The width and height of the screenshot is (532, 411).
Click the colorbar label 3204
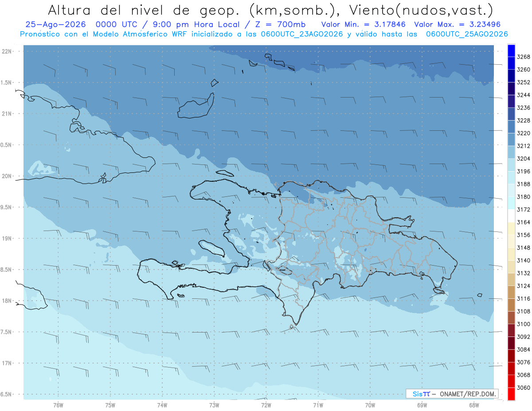pyautogui.click(x=524, y=159)
